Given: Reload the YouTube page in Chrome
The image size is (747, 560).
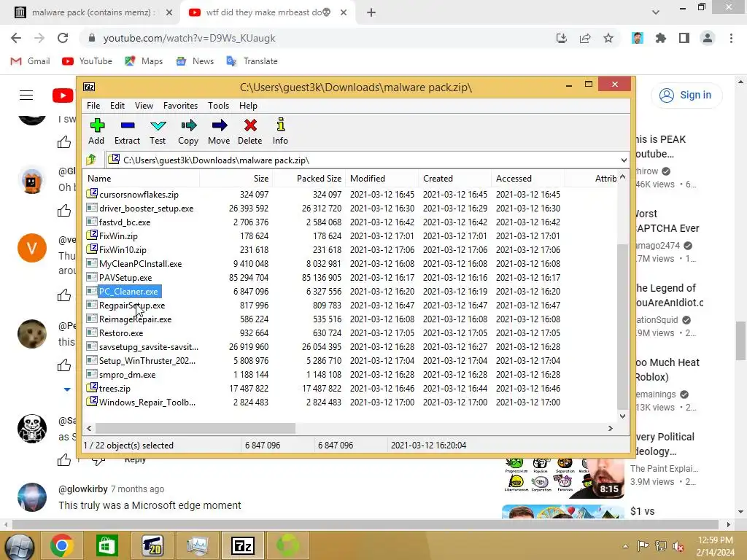Looking at the screenshot, I should click(x=63, y=38).
